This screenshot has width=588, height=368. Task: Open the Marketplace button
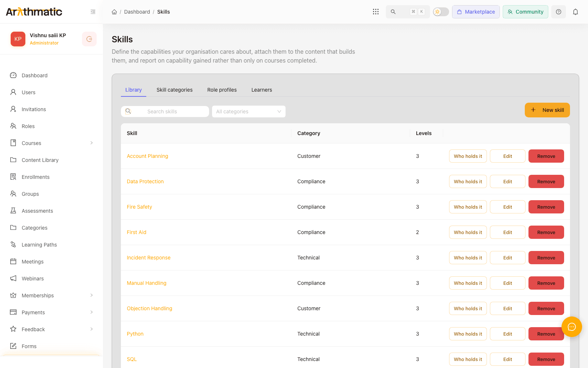click(x=476, y=12)
